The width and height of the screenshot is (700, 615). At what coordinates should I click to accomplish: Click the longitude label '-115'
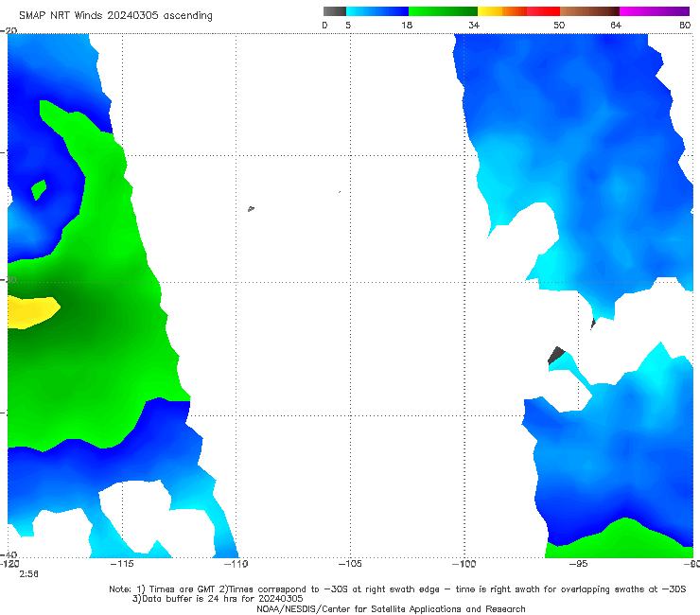(x=121, y=564)
